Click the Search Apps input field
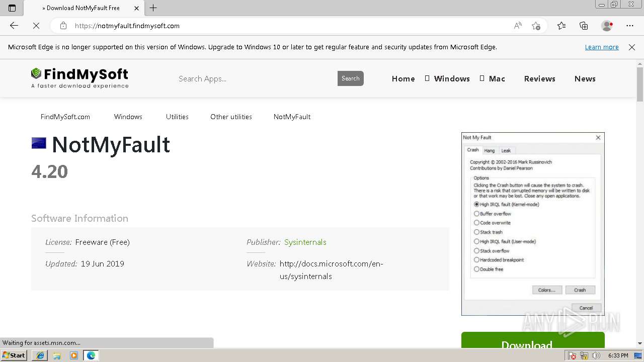 (256, 78)
